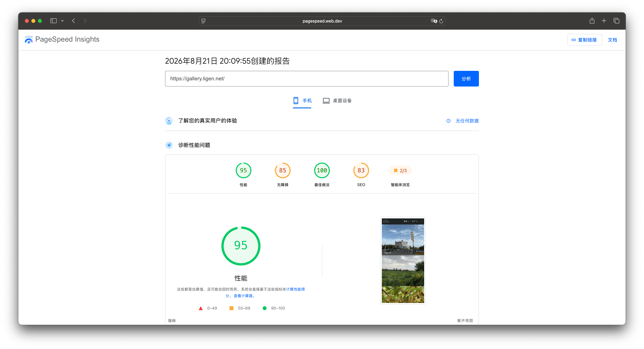This screenshot has width=644, height=349.
Task: Click the large 95 performance gauge
Action: pos(241,246)
